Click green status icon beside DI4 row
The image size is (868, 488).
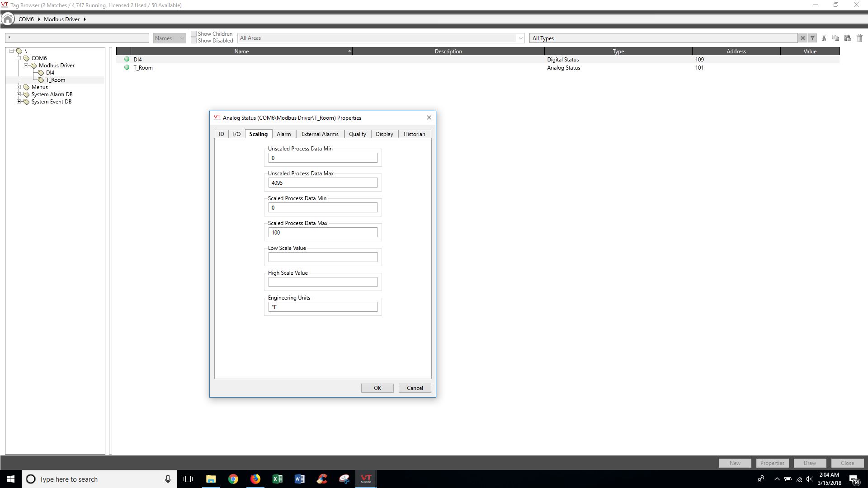tap(127, 59)
